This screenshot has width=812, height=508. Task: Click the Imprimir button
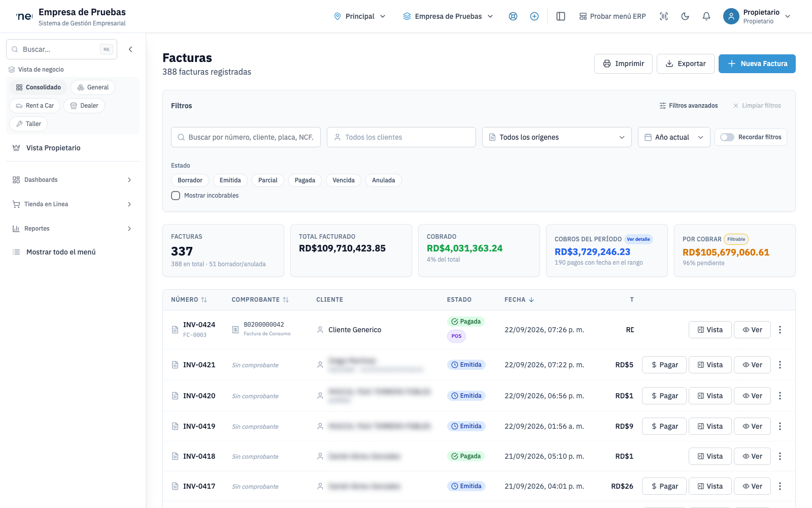click(623, 63)
